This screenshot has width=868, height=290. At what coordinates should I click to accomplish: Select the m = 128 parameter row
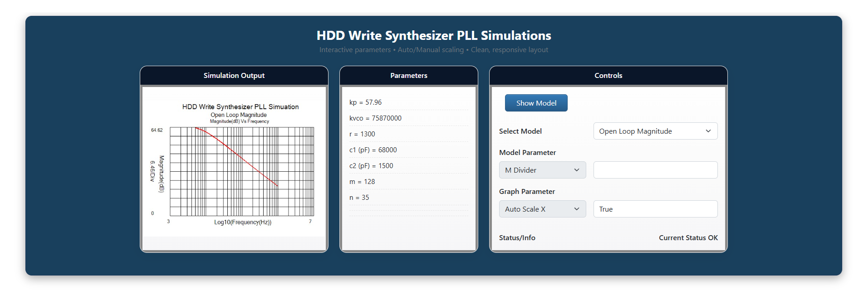click(x=408, y=182)
